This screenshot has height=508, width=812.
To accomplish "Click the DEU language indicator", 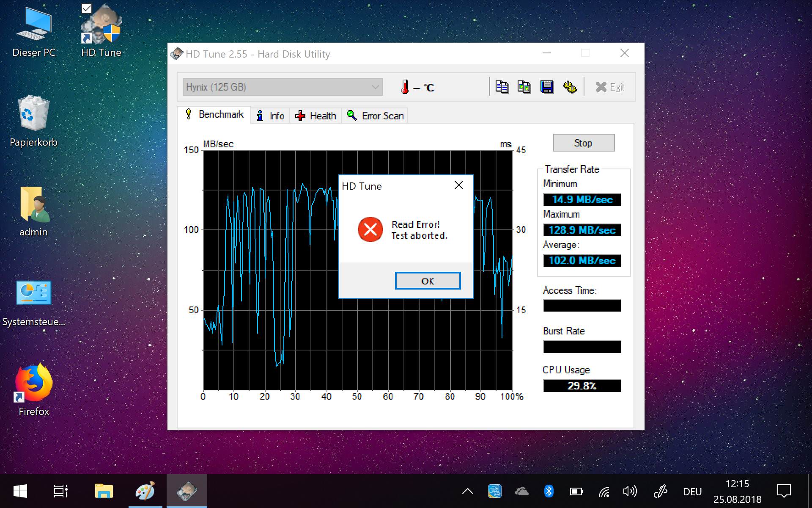I will 692,491.
